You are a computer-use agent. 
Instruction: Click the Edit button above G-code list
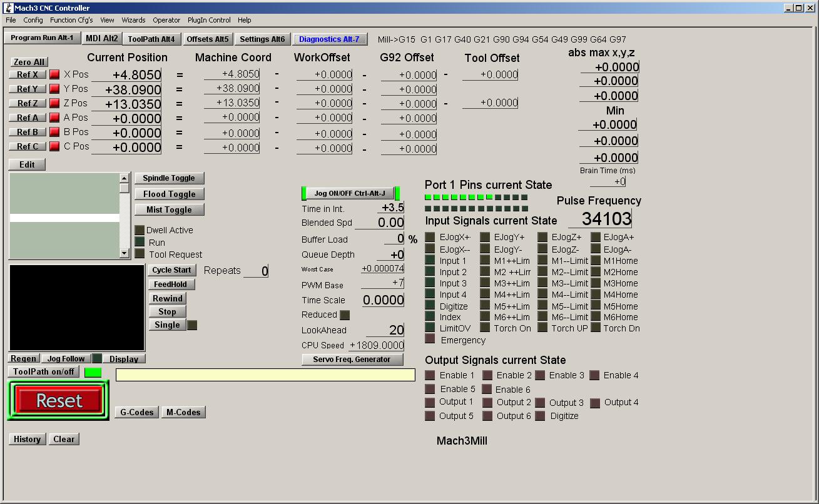click(27, 165)
